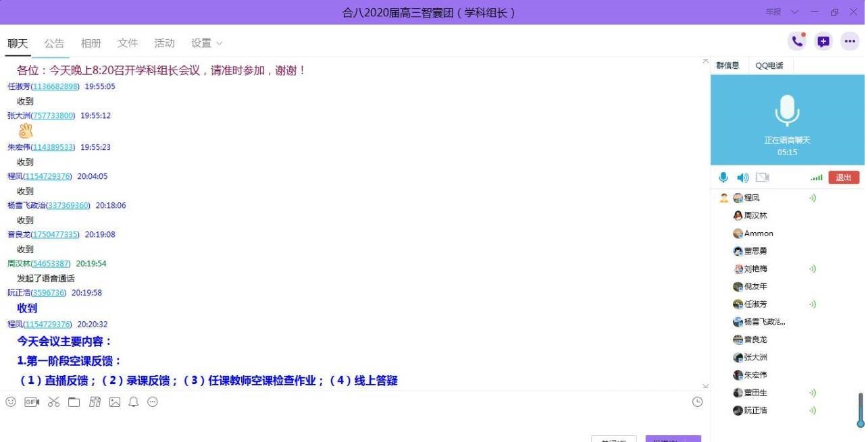Click Ammon's avatar in the member list
Viewport: 868px width, 442px height.
point(738,233)
